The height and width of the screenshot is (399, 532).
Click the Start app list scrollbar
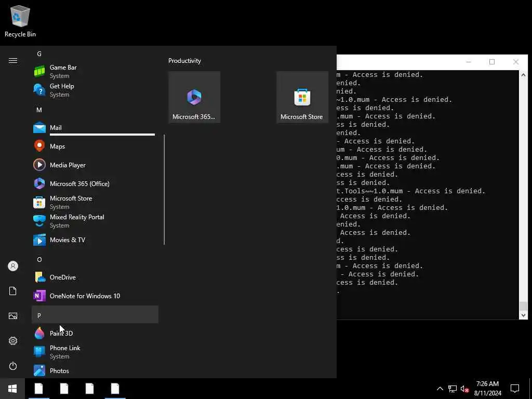click(164, 189)
